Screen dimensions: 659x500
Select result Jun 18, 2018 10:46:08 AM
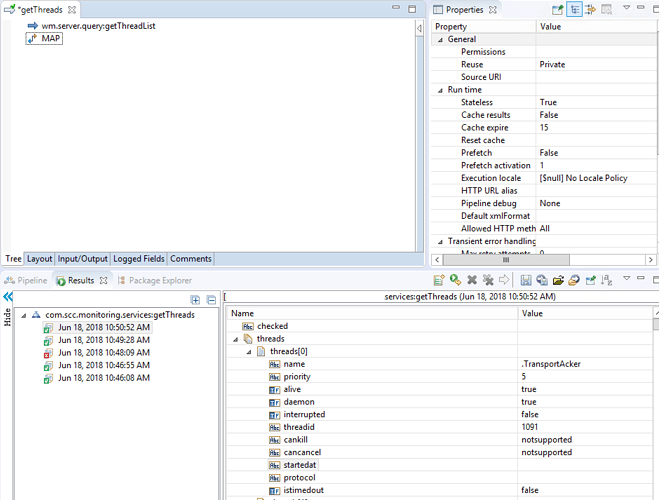[x=97, y=378]
